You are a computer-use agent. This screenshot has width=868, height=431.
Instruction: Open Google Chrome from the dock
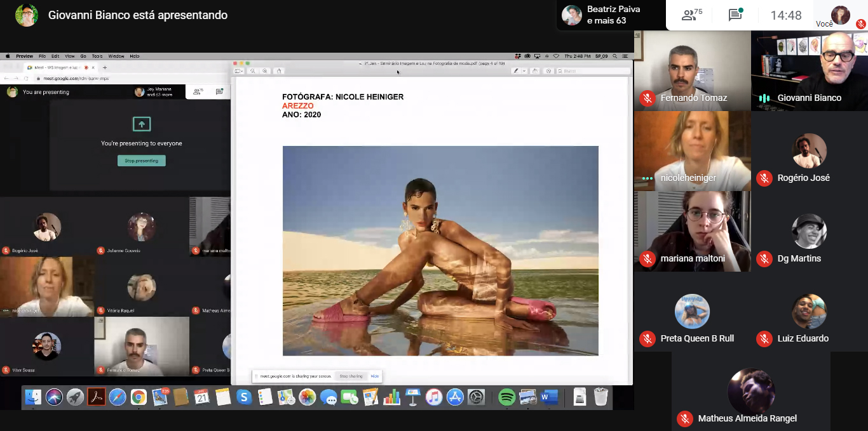pos(139,397)
